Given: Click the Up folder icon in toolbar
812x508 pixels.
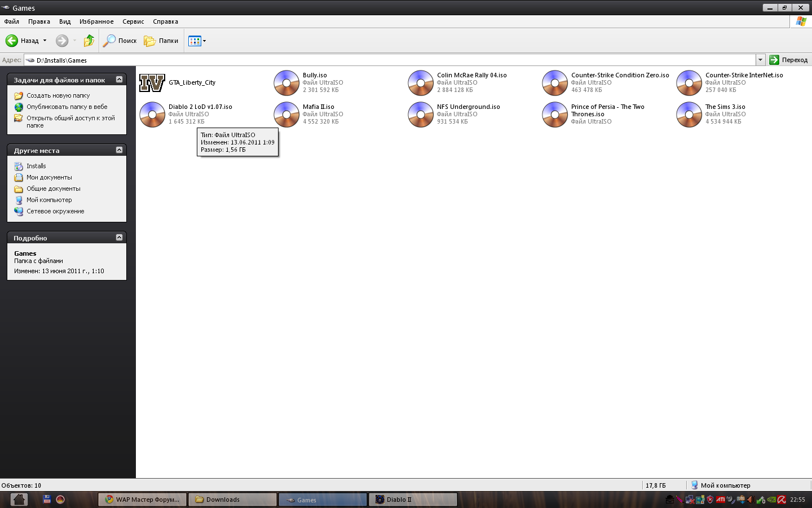Looking at the screenshot, I should coord(89,41).
